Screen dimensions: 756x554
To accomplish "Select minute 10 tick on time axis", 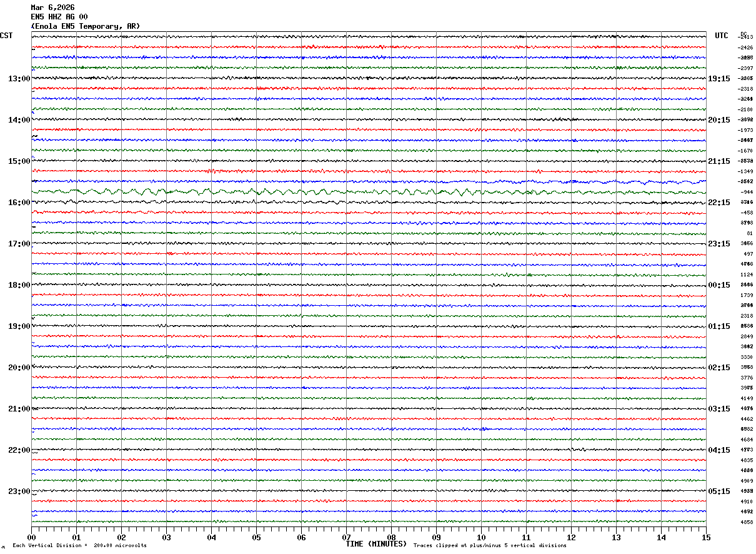I will [x=481, y=537].
